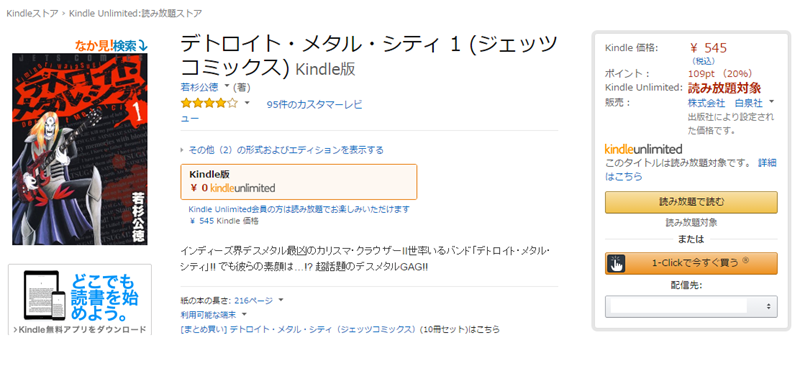Open the dropdown arrow next to 白泉社
The image size is (800, 371).
point(771,102)
